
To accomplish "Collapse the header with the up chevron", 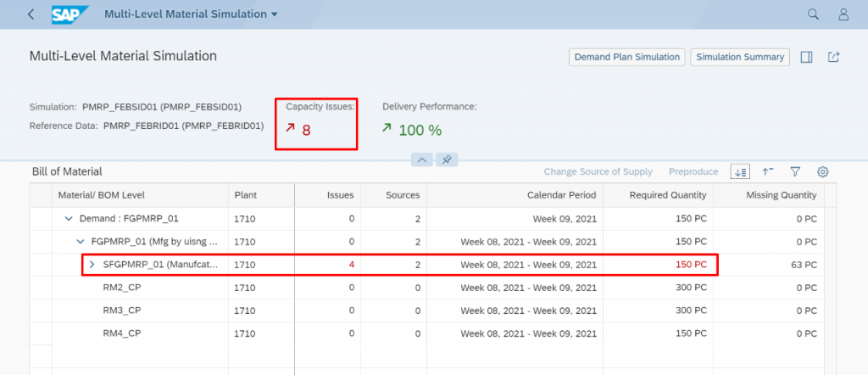I will pyautogui.click(x=422, y=160).
